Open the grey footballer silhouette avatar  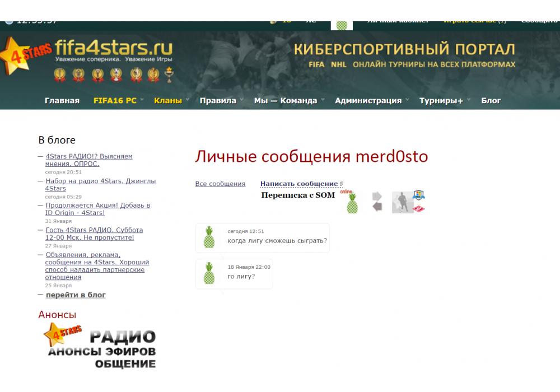[x=402, y=202]
